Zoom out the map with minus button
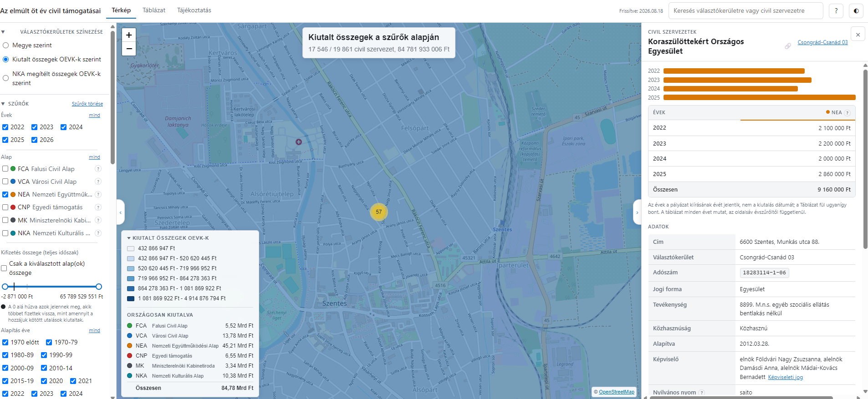This screenshot has width=868, height=399. [129, 49]
